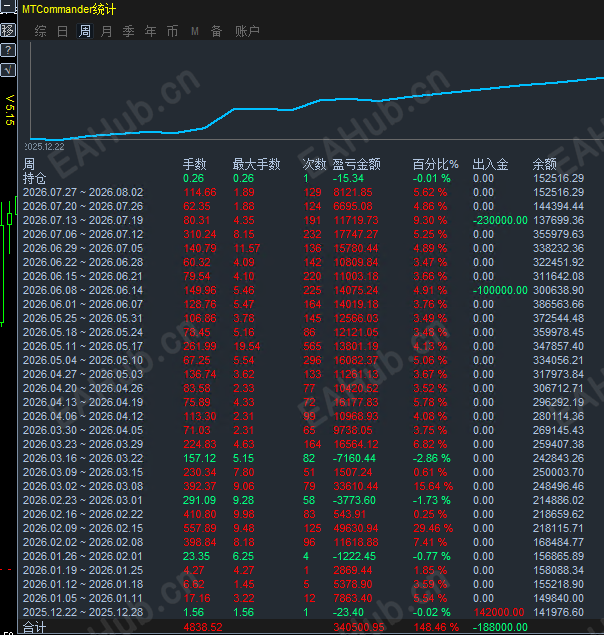Click balance value 152516.29 in 持仓 row
604x635 pixels.
(x=559, y=178)
